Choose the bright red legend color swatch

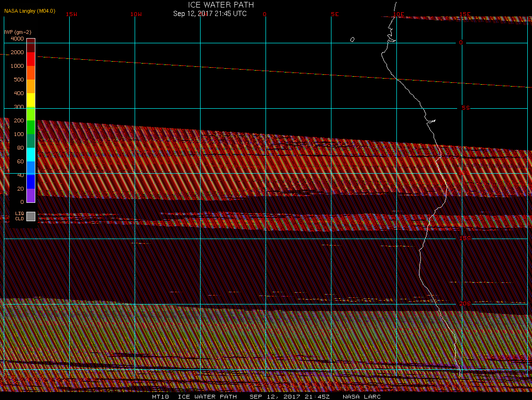[x=31, y=59]
